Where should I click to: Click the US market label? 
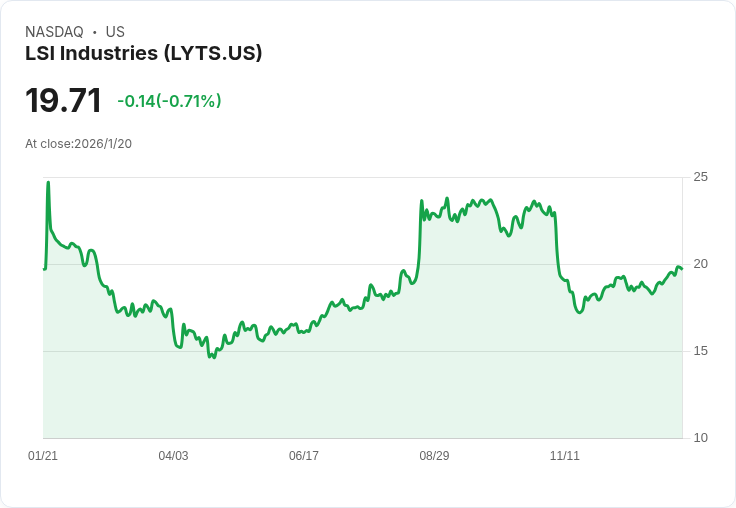pyautogui.click(x=115, y=32)
